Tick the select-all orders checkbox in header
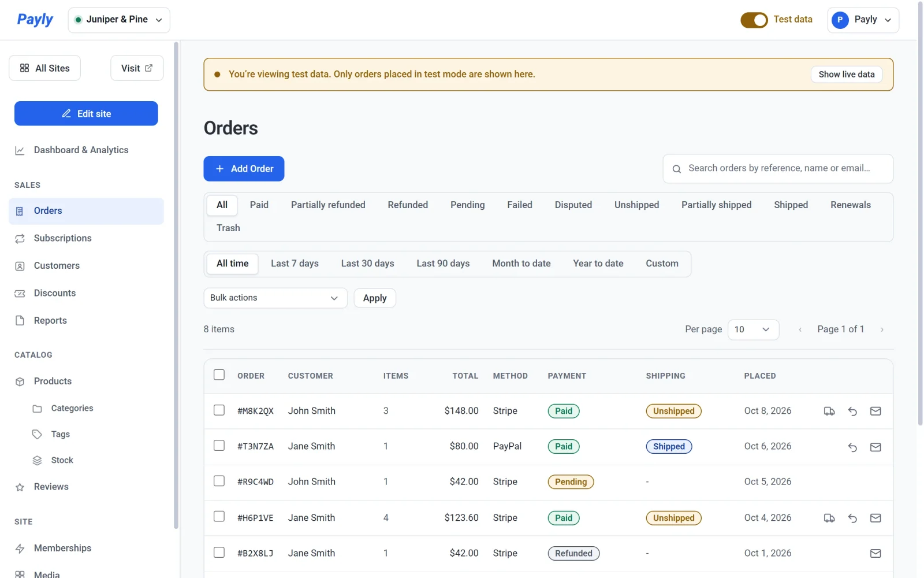Viewport: 924px width, 578px height. pos(219,375)
